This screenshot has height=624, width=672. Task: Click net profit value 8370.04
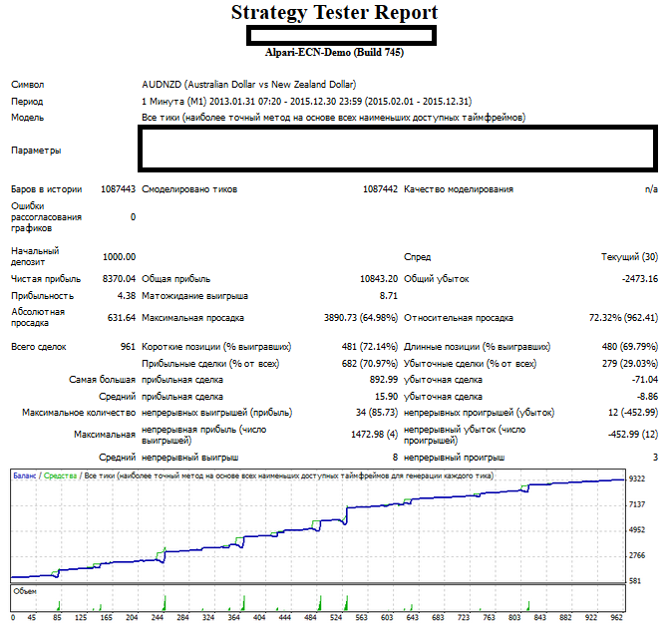(119, 278)
